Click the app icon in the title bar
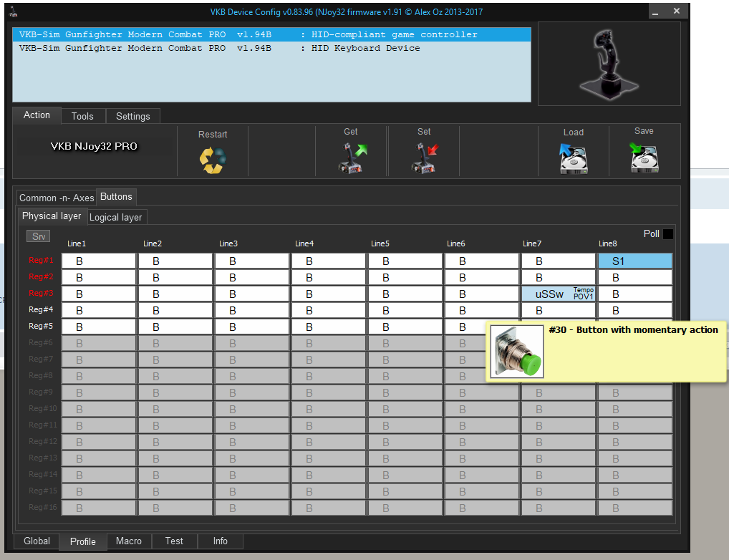729x560 pixels. (14, 11)
